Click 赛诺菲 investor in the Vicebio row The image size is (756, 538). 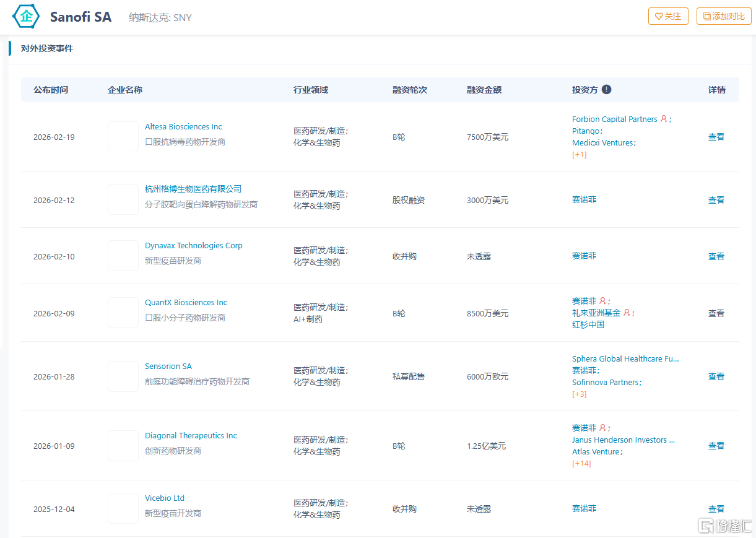pos(584,508)
